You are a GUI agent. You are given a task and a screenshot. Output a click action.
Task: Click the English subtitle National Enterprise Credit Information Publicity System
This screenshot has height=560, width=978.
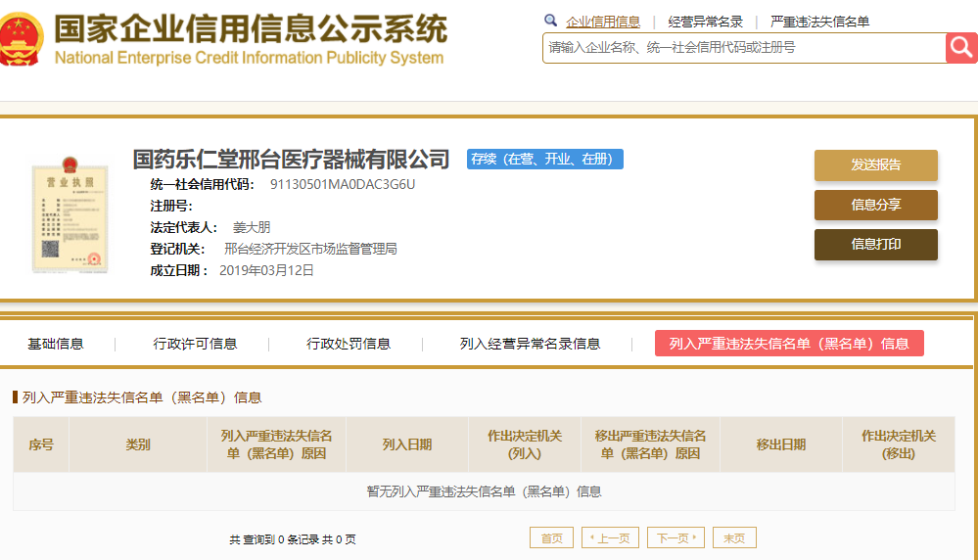[249, 58]
